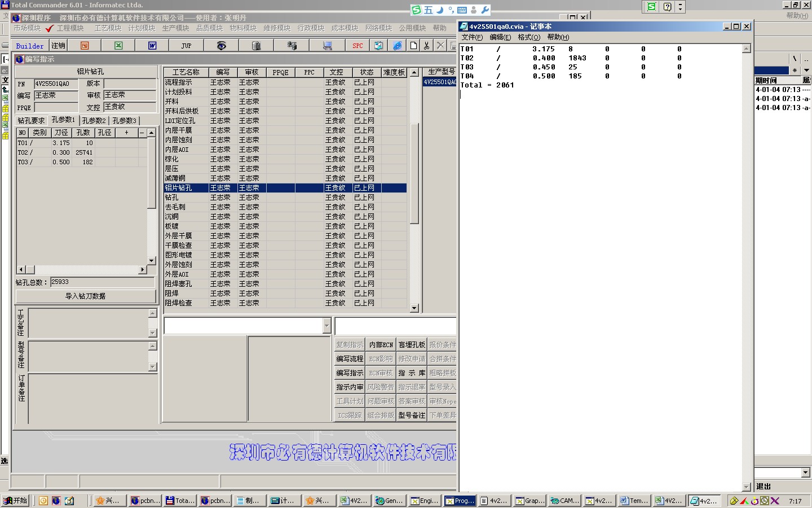This screenshot has height=508, width=812.
Task: Click the 编写流程 button
Action: coord(350,359)
